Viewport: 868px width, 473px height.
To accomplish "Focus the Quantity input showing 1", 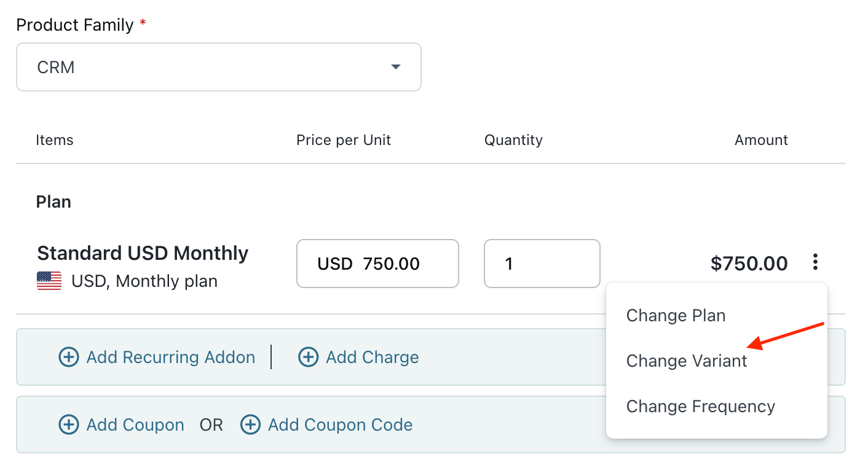I will tap(542, 264).
